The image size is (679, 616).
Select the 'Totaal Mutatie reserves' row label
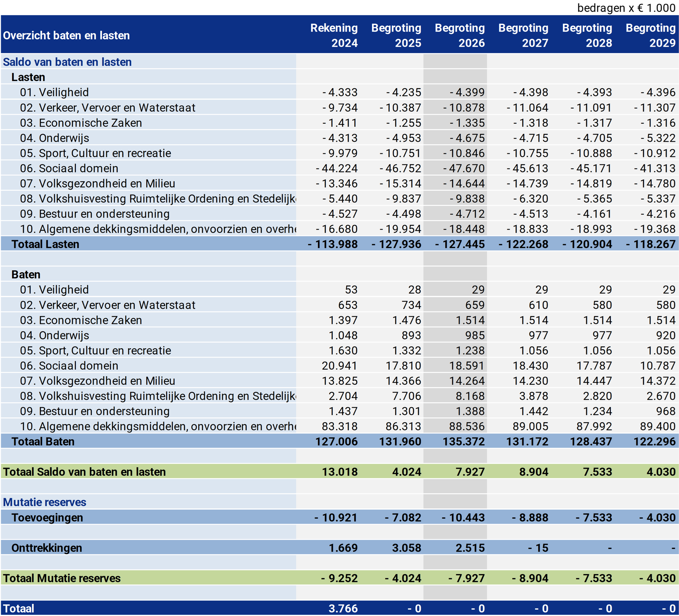[62, 578]
